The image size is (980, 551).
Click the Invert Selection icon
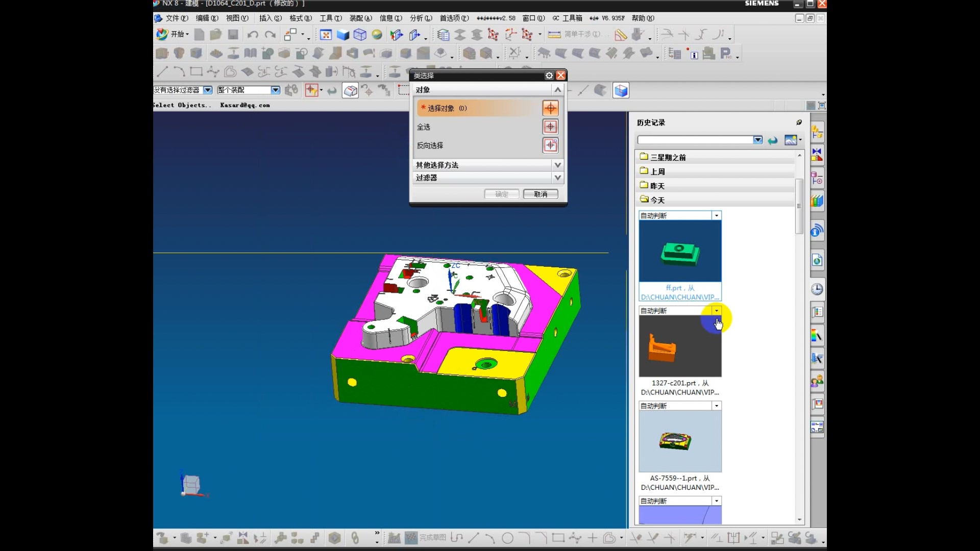[x=550, y=145]
